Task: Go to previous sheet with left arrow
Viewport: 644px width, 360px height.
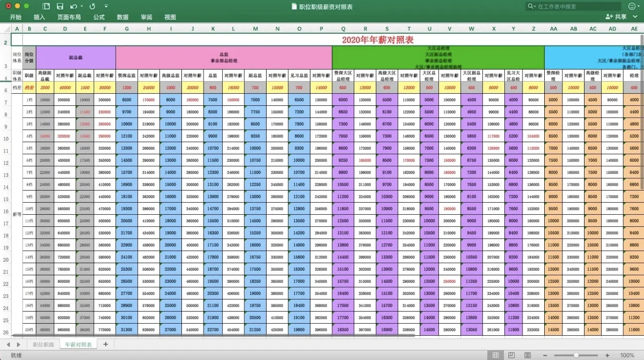Action: (8, 344)
